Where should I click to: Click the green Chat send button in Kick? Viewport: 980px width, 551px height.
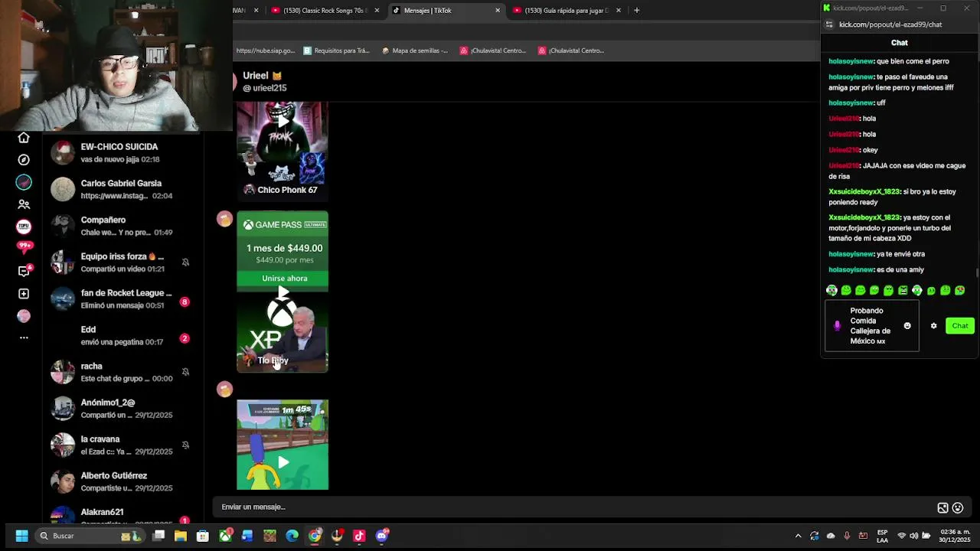click(x=960, y=326)
